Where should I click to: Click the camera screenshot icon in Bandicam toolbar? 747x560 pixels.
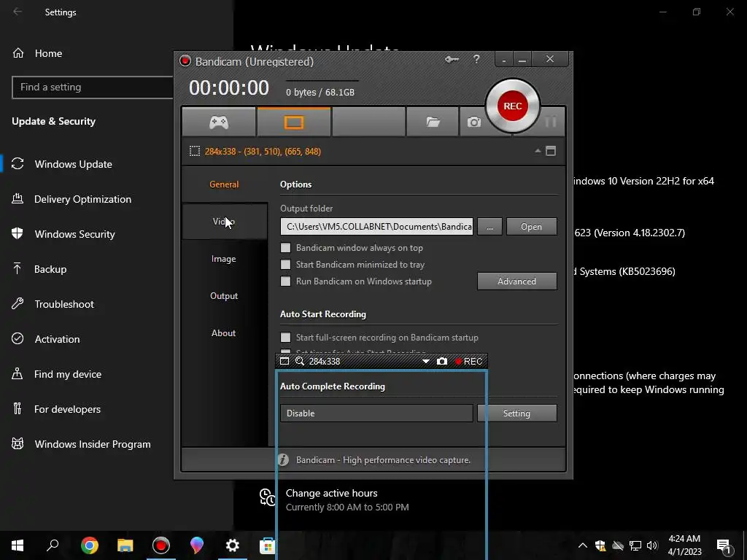(473, 122)
